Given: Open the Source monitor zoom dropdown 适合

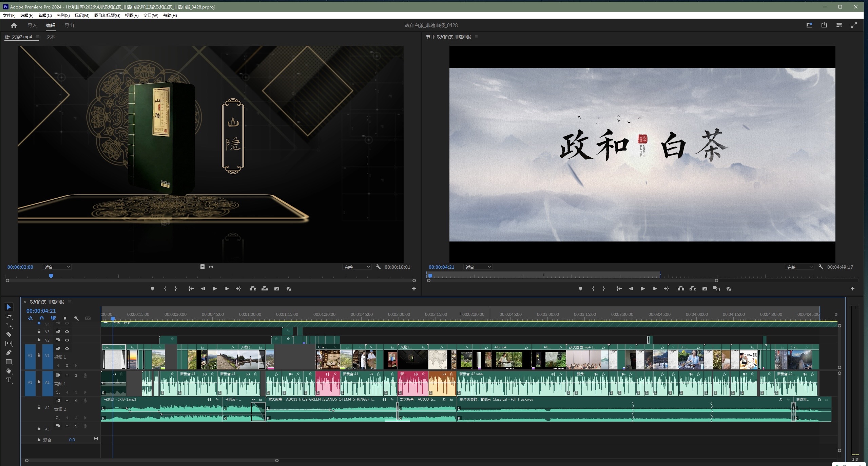Looking at the screenshot, I should click(x=57, y=267).
